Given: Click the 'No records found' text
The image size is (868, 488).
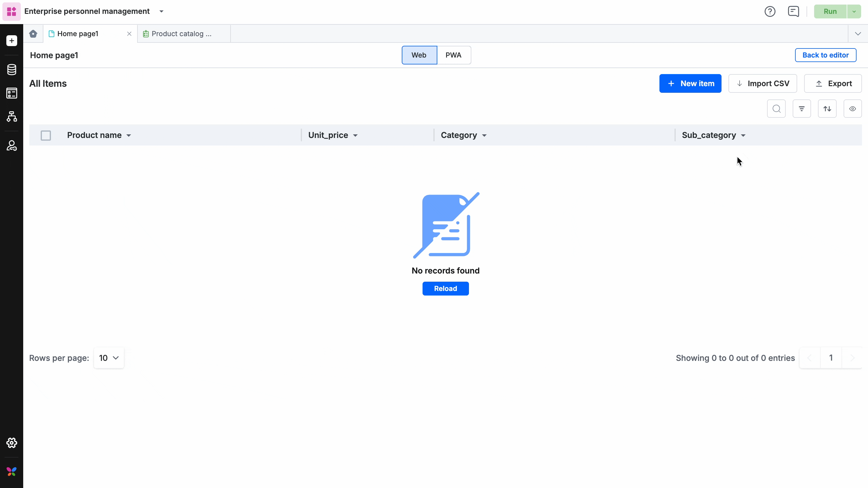Looking at the screenshot, I should point(445,271).
